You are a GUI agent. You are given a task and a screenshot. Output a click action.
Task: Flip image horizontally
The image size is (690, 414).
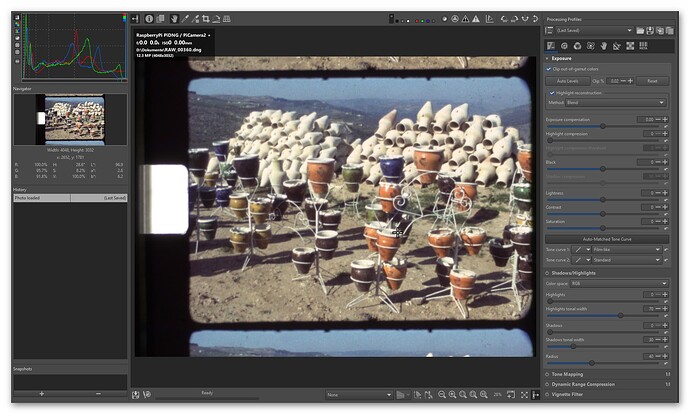(x=525, y=19)
